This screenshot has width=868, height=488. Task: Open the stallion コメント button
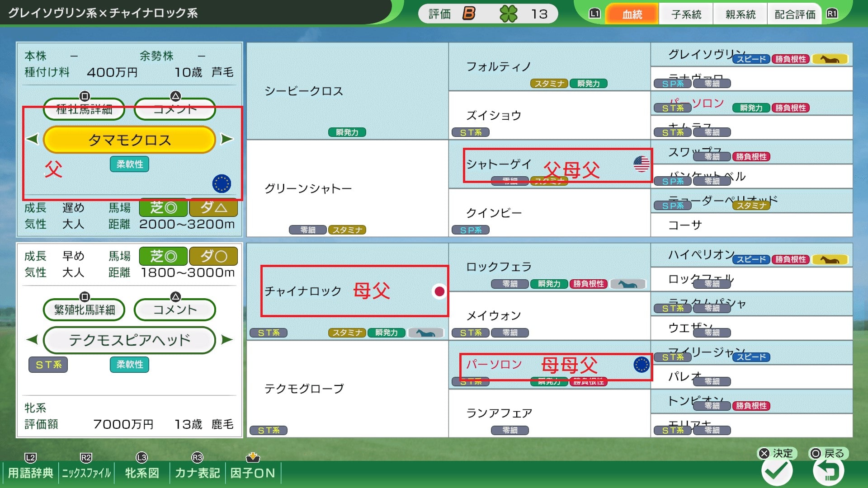pos(175,109)
